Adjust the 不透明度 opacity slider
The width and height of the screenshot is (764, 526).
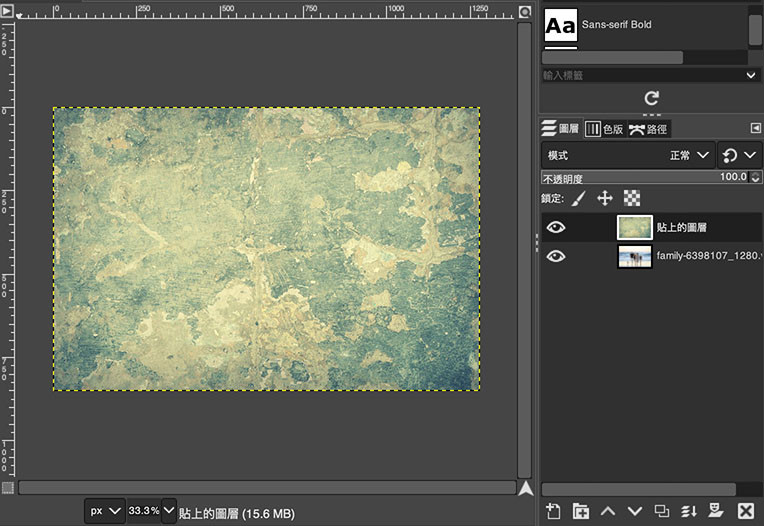click(646, 177)
